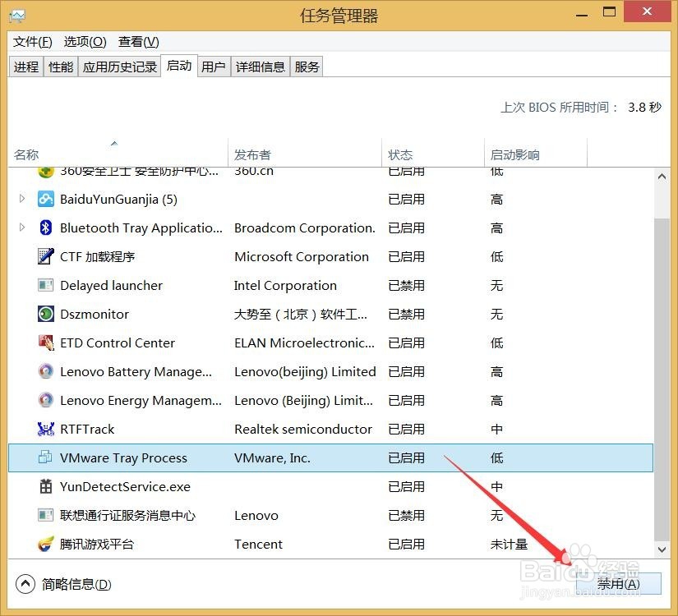Open the 文件(F) menu

(32, 42)
